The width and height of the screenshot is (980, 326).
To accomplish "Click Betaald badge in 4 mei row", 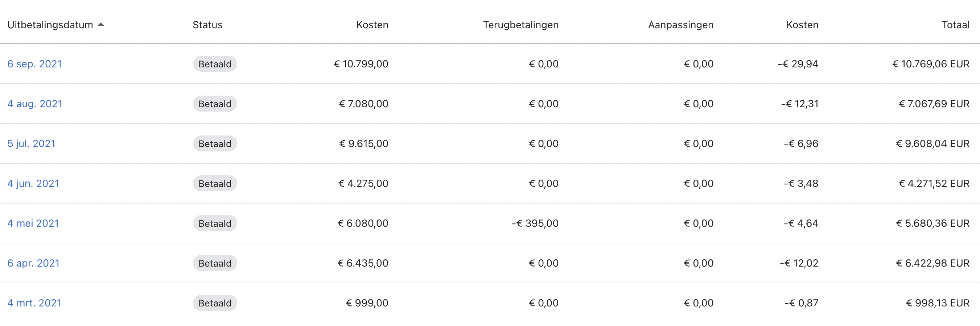I will pos(215,223).
